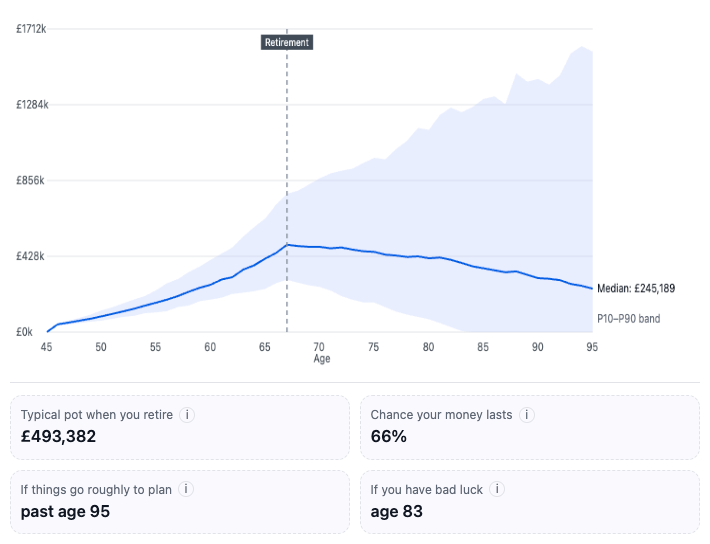Click the Chance your money lasts card title

pyautogui.click(x=441, y=414)
